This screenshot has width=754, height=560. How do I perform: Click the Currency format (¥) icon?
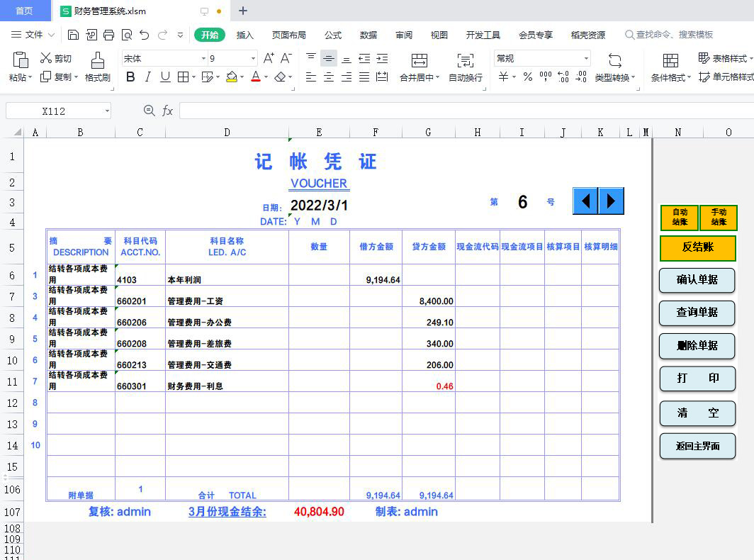pos(504,77)
